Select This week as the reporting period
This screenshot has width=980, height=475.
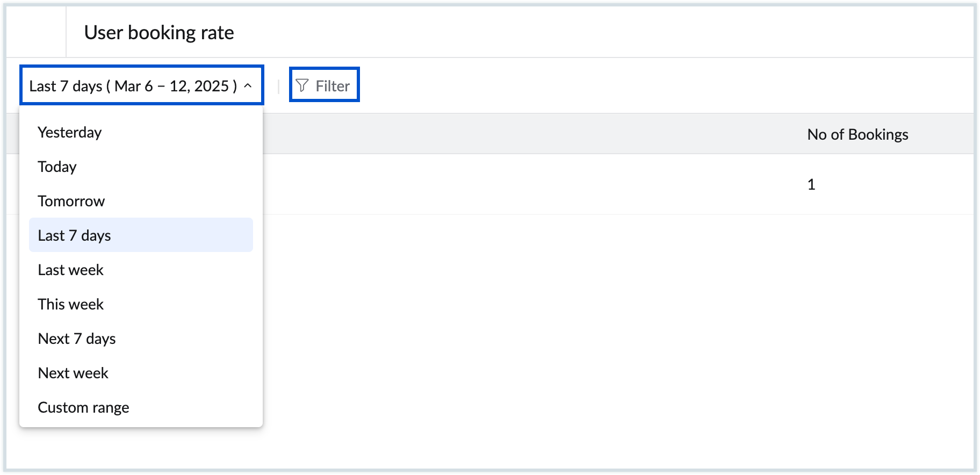(x=70, y=304)
